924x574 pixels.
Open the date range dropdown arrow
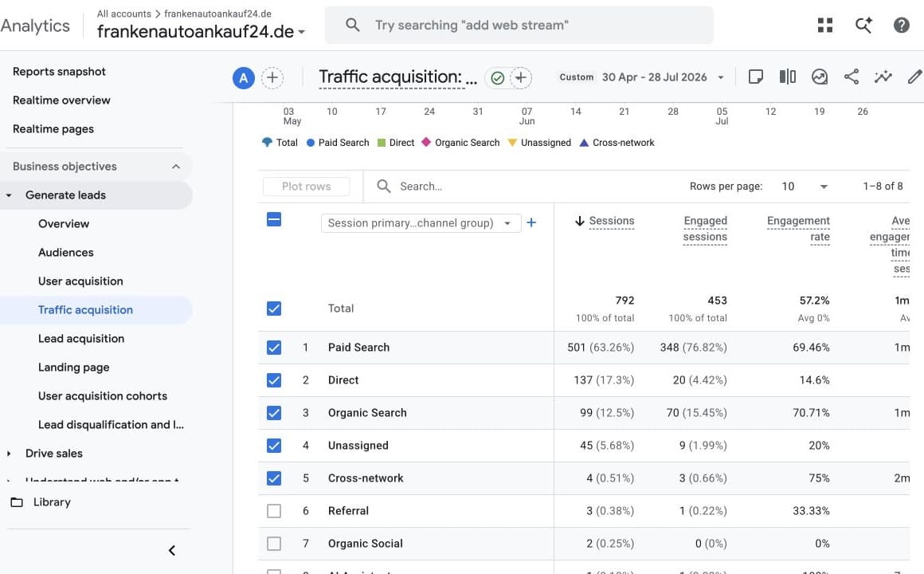[720, 77]
